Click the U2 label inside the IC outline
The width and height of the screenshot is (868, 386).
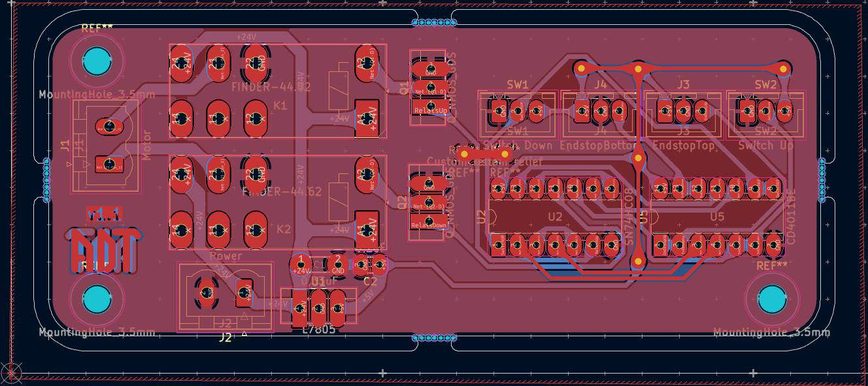pos(555,217)
